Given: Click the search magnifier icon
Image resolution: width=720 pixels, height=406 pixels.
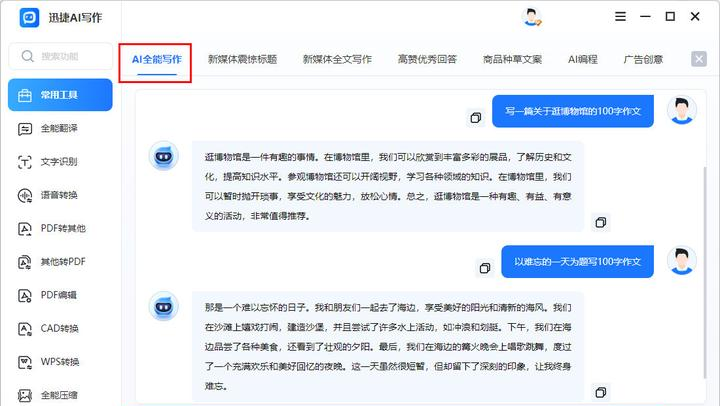Looking at the screenshot, I should click(x=28, y=56).
